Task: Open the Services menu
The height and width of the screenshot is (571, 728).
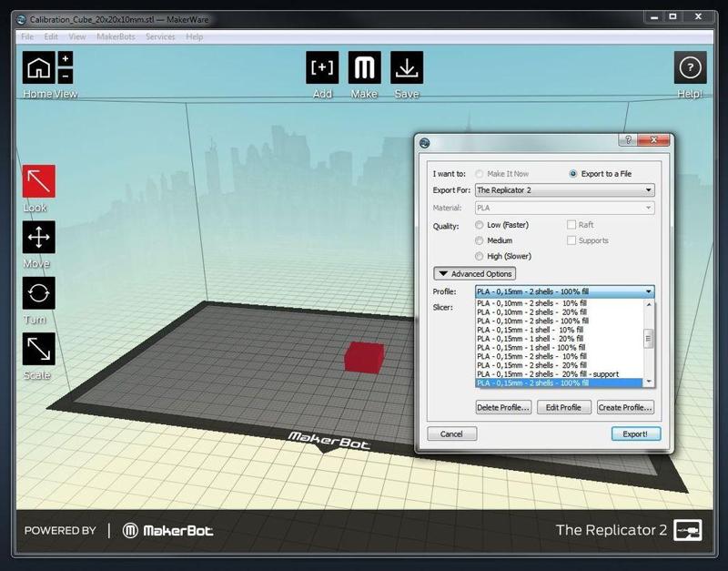Action: [161, 36]
